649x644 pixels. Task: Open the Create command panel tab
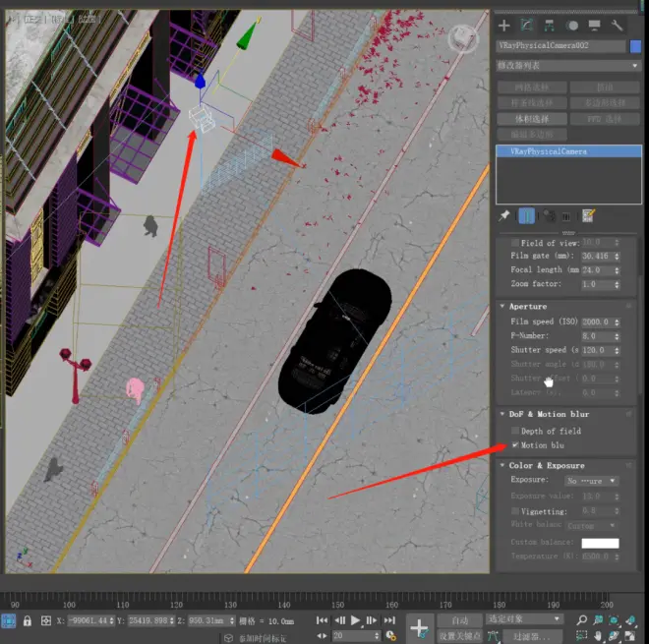[x=503, y=26]
